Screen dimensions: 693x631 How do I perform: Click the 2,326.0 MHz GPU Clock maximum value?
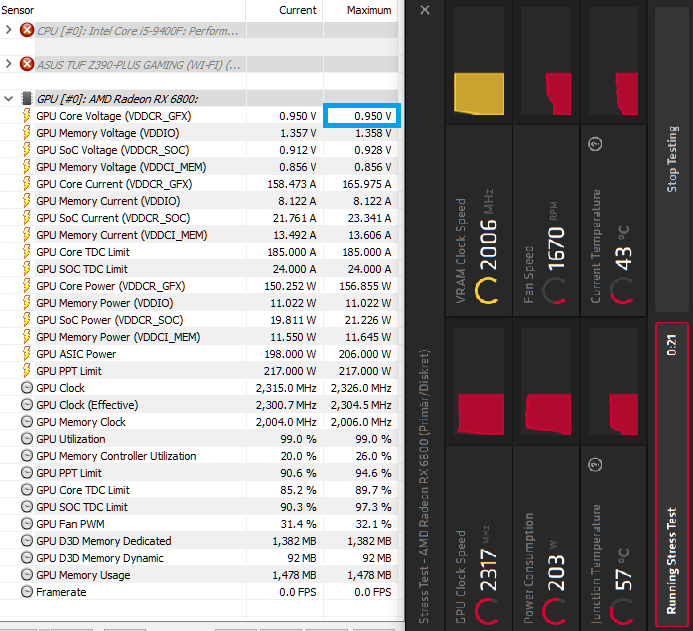pos(361,388)
